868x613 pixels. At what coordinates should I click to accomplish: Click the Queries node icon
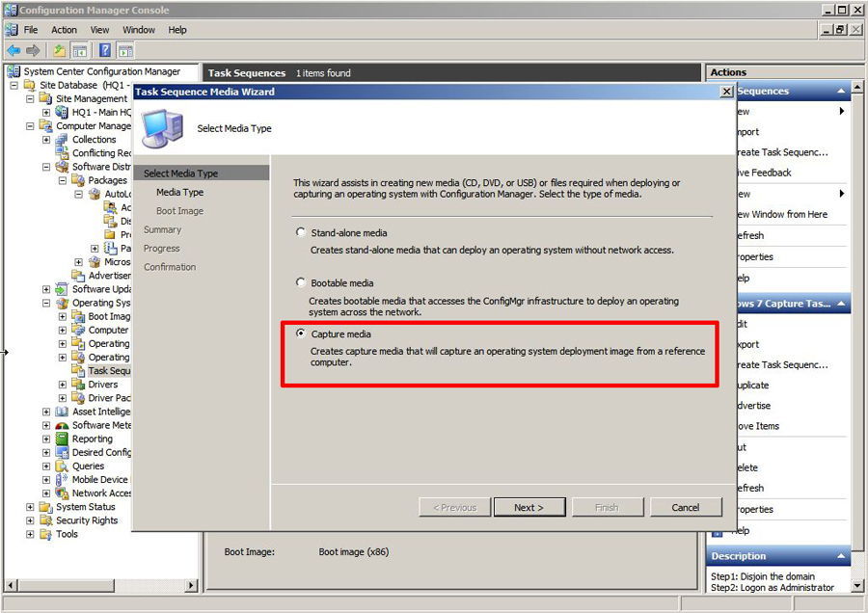tap(62, 466)
